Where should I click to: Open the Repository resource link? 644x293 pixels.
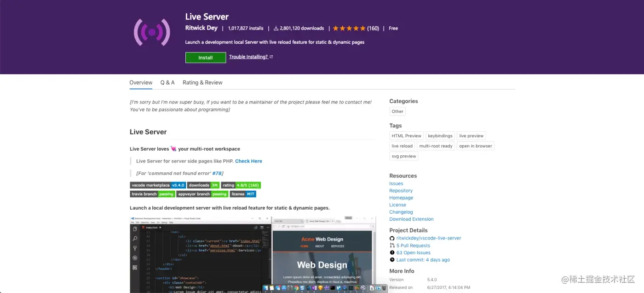pyautogui.click(x=401, y=191)
